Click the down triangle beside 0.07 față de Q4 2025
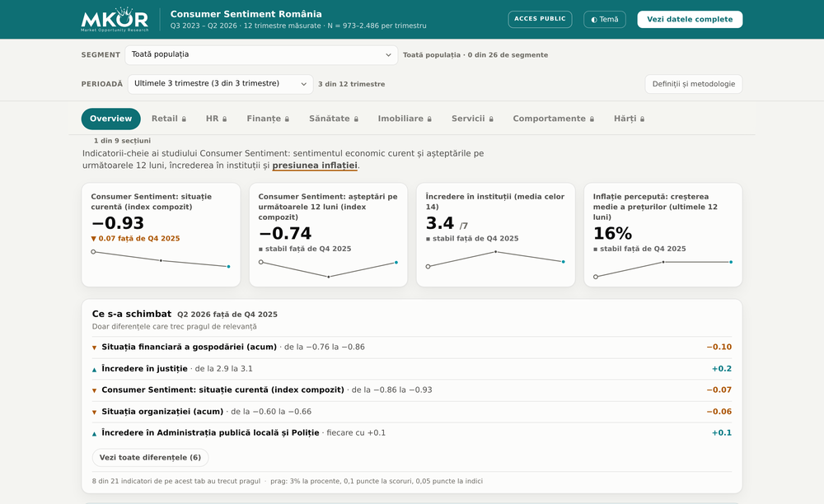 [94, 238]
